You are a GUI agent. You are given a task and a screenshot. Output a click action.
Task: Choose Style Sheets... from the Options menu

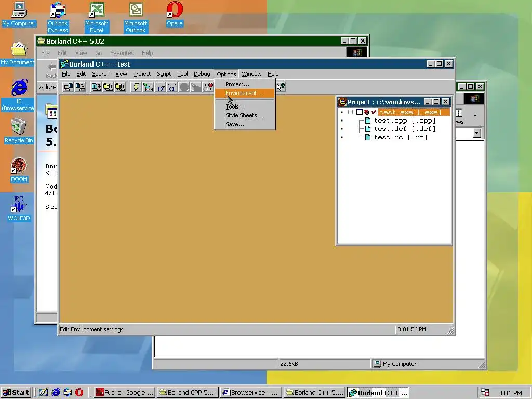tap(244, 115)
